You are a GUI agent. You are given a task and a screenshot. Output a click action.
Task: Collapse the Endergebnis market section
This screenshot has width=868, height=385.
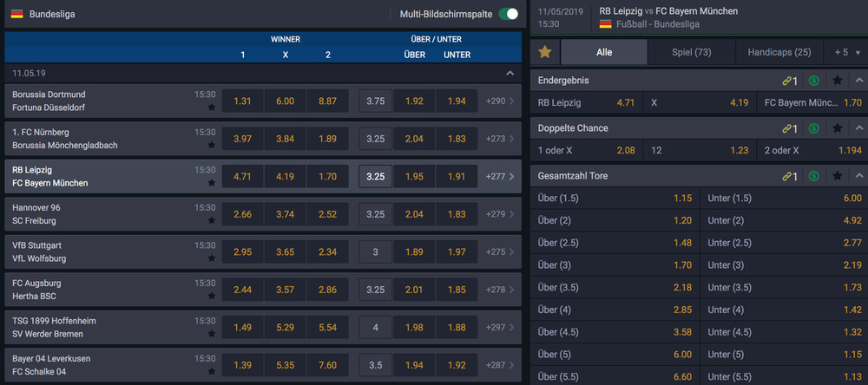[x=859, y=81]
